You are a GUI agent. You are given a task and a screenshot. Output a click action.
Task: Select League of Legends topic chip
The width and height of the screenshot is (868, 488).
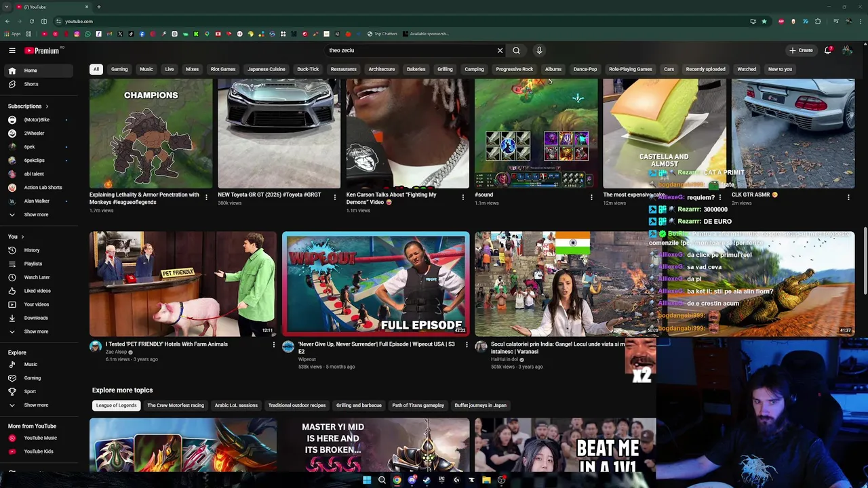116,405
